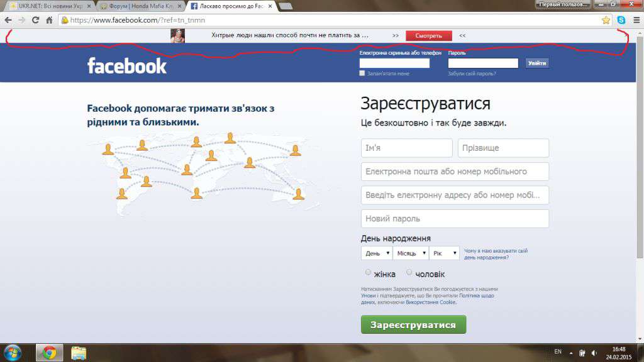Click the network tray icon
The width and height of the screenshot is (644, 362).
pyautogui.click(x=582, y=353)
